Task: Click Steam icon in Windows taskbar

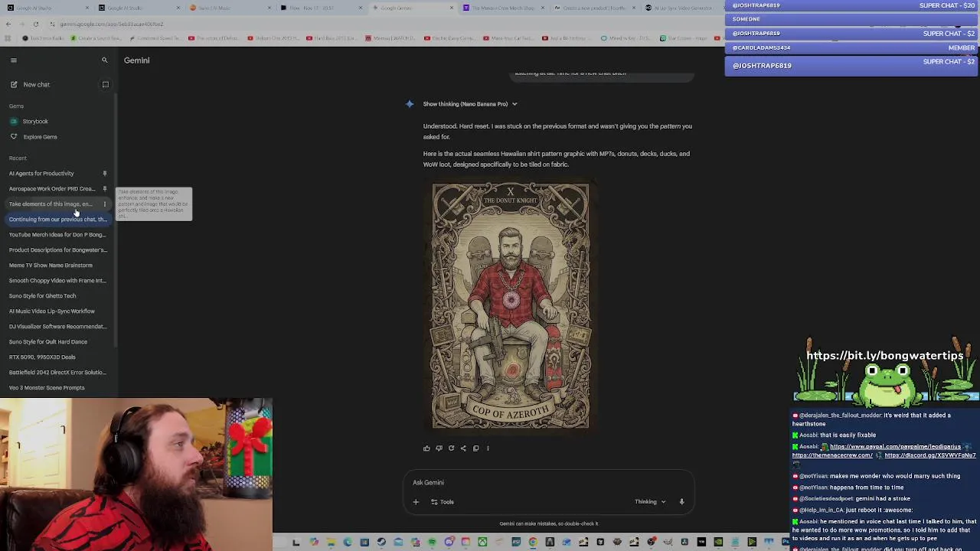Action: [x=381, y=543]
